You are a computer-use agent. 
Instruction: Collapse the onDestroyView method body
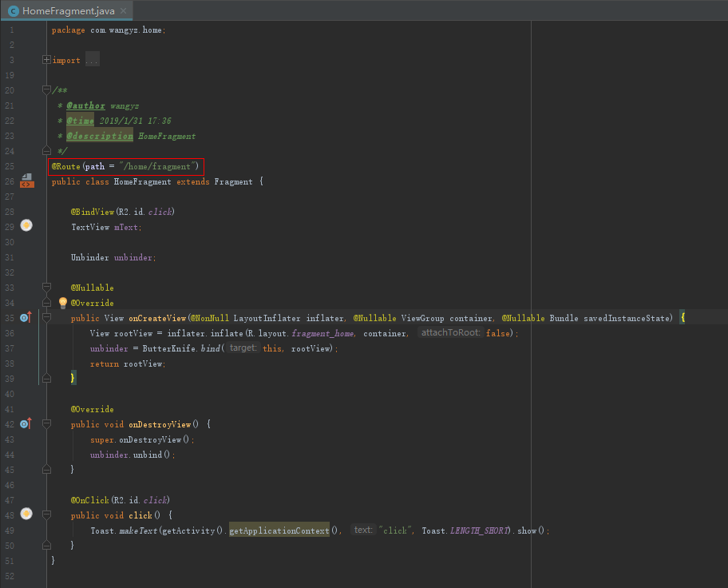46,424
